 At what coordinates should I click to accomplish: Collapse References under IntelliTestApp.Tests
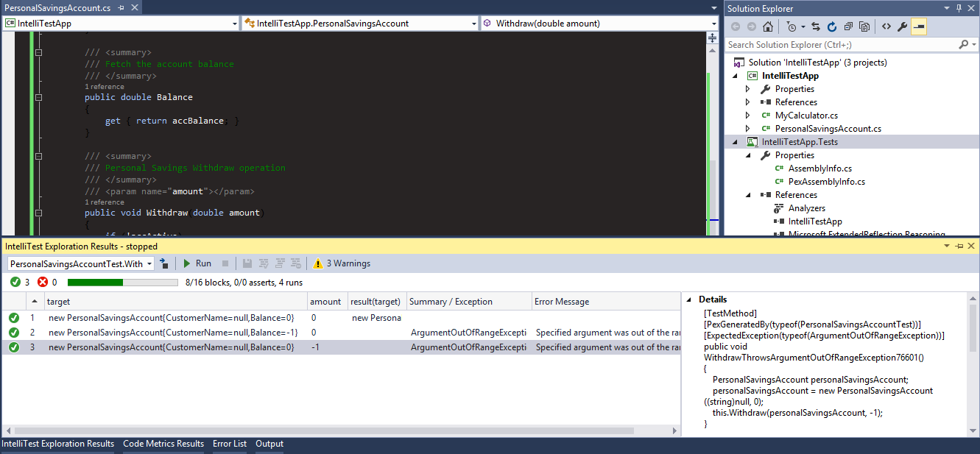[x=748, y=195]
